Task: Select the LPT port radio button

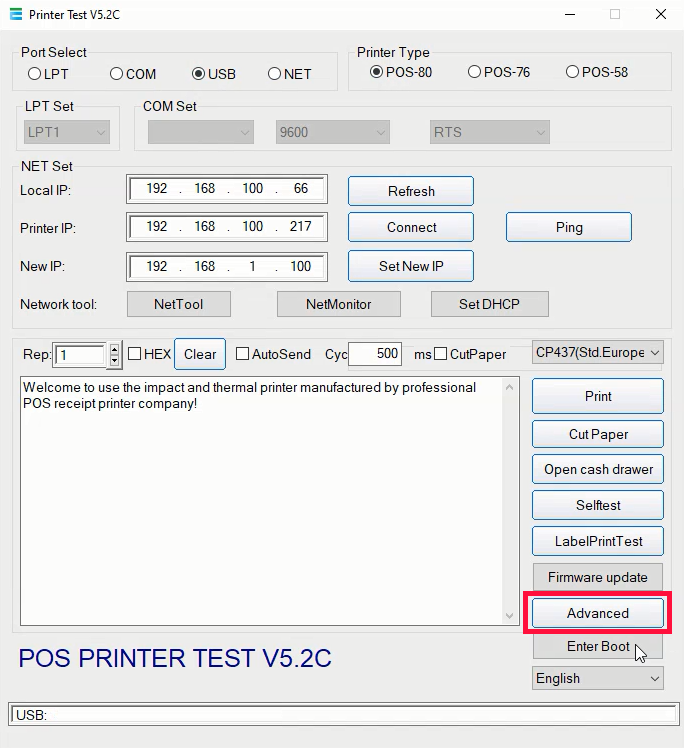Action: click(35, 74)
